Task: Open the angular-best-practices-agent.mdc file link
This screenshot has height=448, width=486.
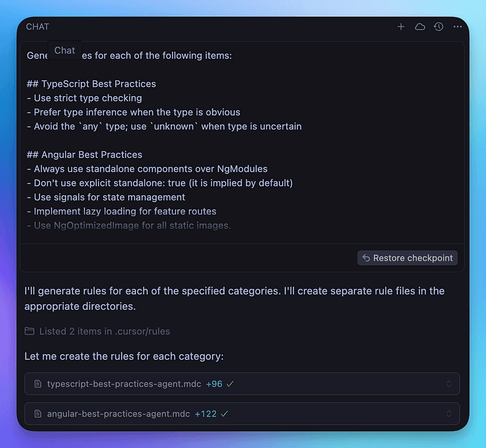Action: (x=118, y=414)
